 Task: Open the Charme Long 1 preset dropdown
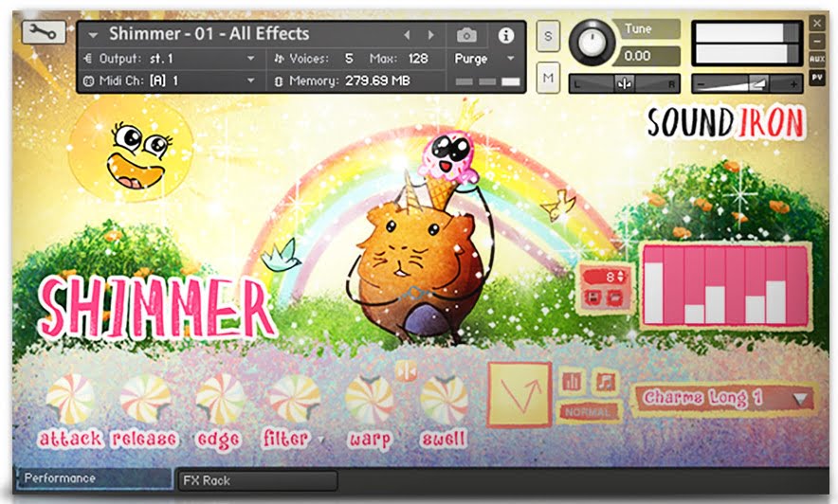725,398
